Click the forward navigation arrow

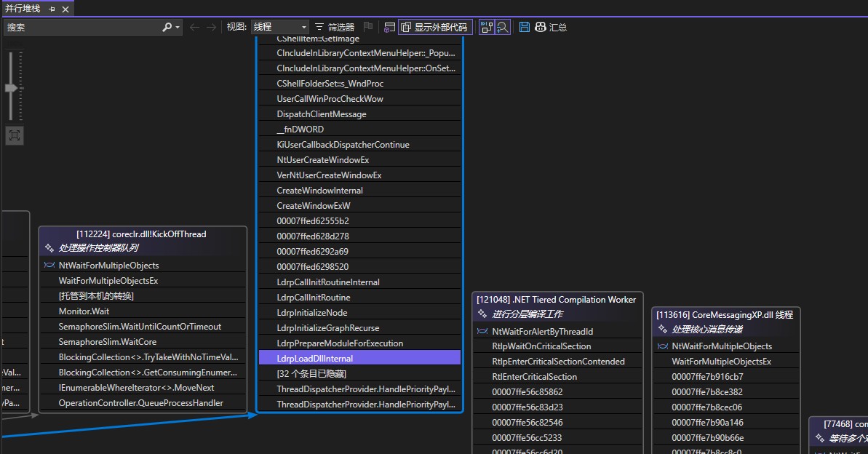tap(211, 27)
